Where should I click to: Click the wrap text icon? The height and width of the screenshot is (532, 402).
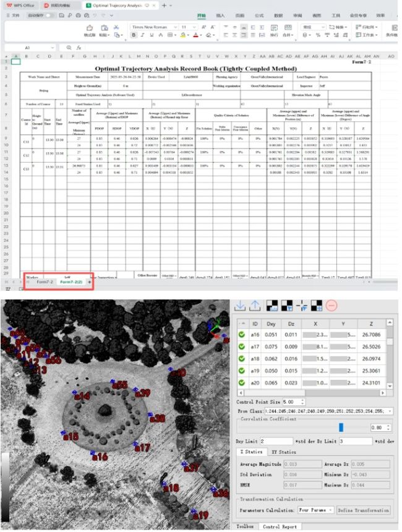274,27
